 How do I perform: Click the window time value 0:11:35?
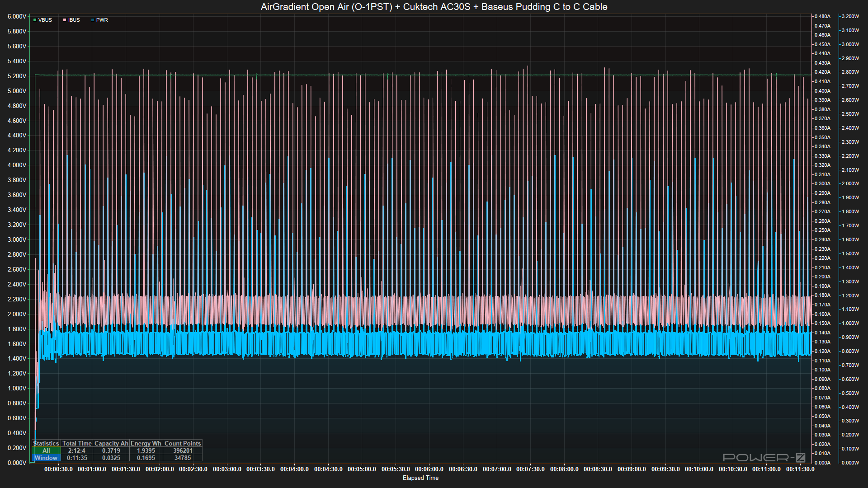pos(77,458)
